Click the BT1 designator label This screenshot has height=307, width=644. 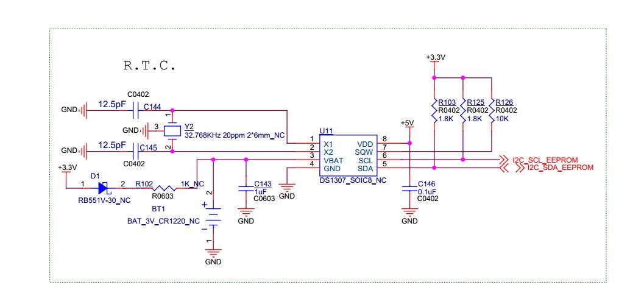pos(158,208)
